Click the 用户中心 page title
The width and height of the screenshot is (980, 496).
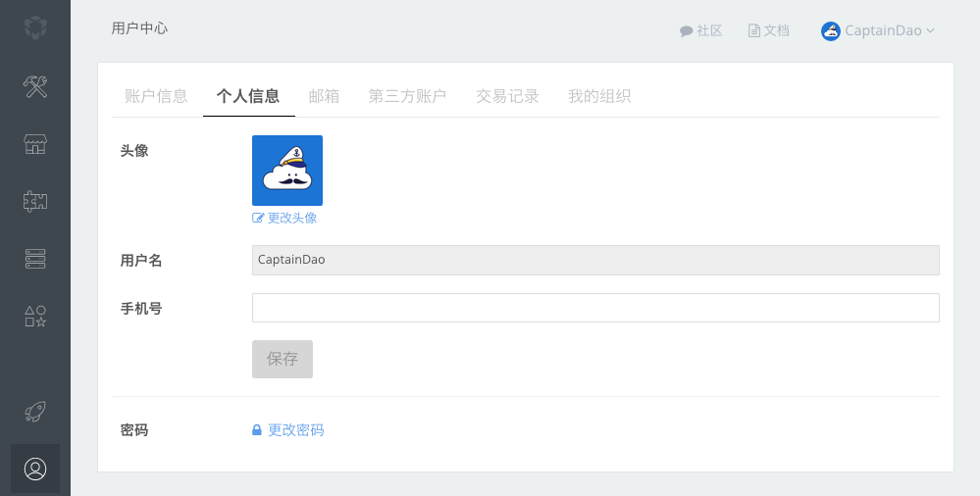pos(139,28)
